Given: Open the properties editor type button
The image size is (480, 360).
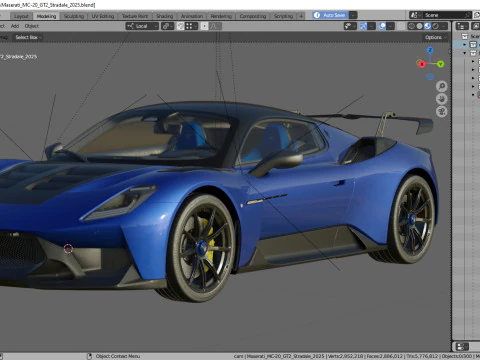Looking at the screenshot, I should point(462,347).
